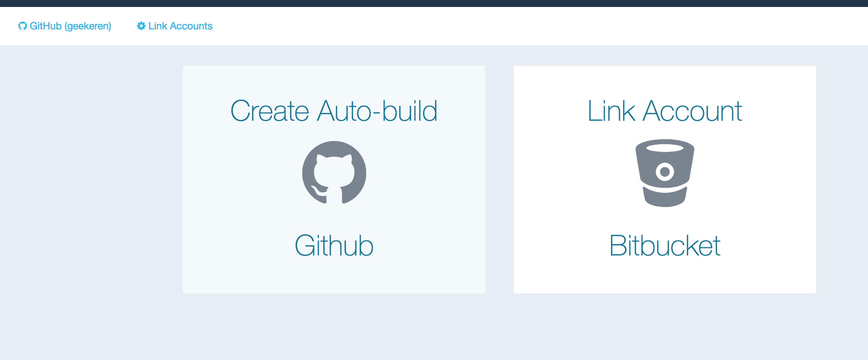Select the Github label under the octocat
This screenshot has height=360, width=868.
tap(334, 245)
